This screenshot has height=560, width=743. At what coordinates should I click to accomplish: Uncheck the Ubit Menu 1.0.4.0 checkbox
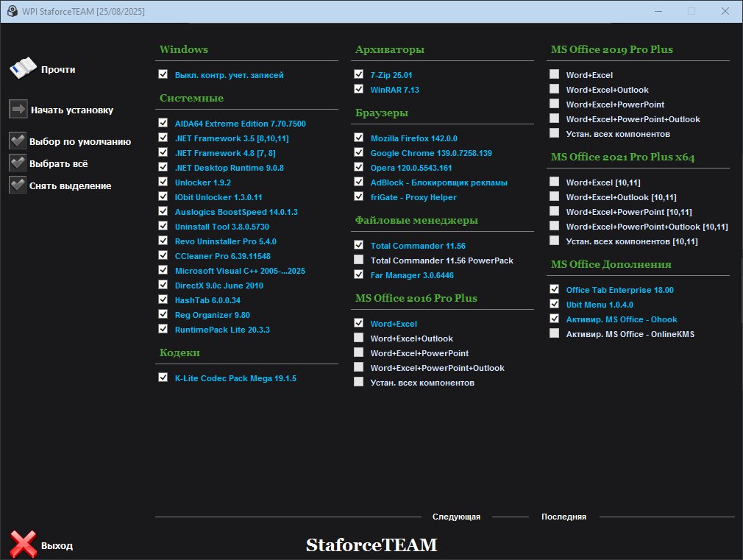coord(555,304)
